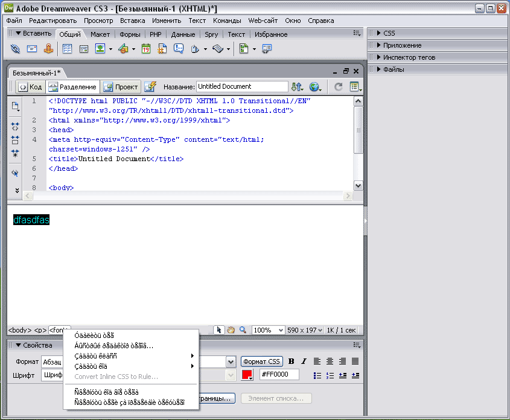Insert a Div Tag
Image resolution: width=510 pixels, height=420 pixels.
coord(84,49)
